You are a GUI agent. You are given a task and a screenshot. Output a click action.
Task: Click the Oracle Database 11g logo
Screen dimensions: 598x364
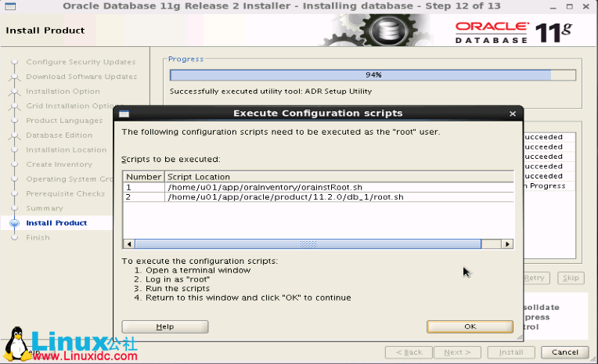pyautogui.click(x=513, y=32)
